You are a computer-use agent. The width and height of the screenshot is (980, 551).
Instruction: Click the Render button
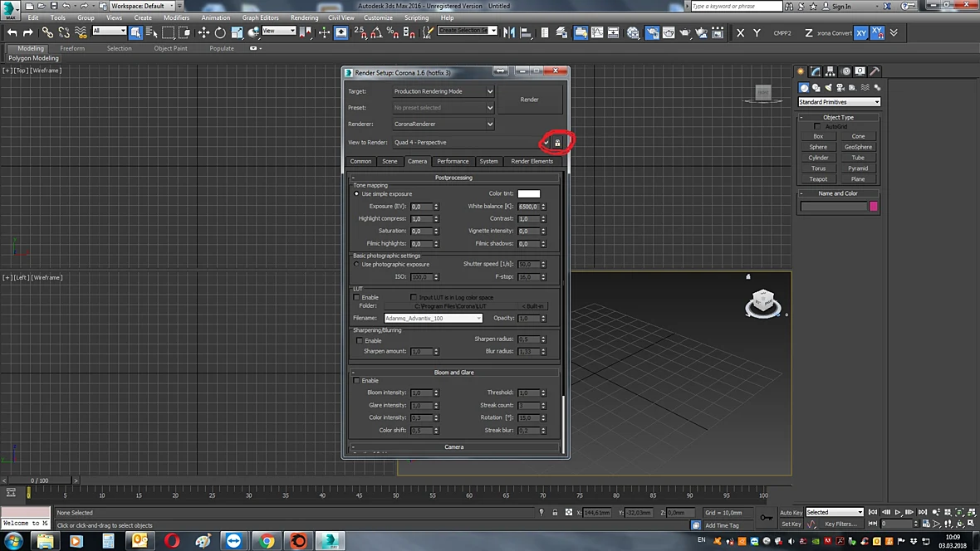(x=529, y=100)
